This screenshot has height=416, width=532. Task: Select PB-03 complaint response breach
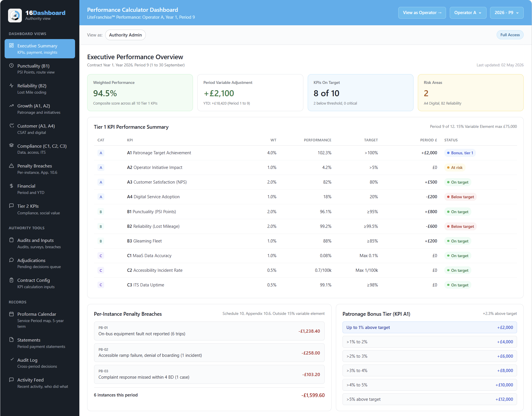click(x=209, y=374)
